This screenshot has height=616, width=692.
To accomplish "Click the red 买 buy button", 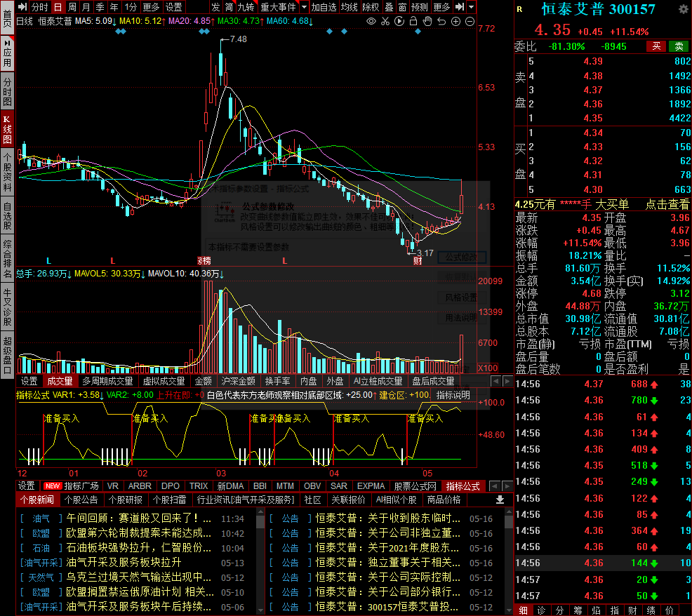I will tap(657, 46).
